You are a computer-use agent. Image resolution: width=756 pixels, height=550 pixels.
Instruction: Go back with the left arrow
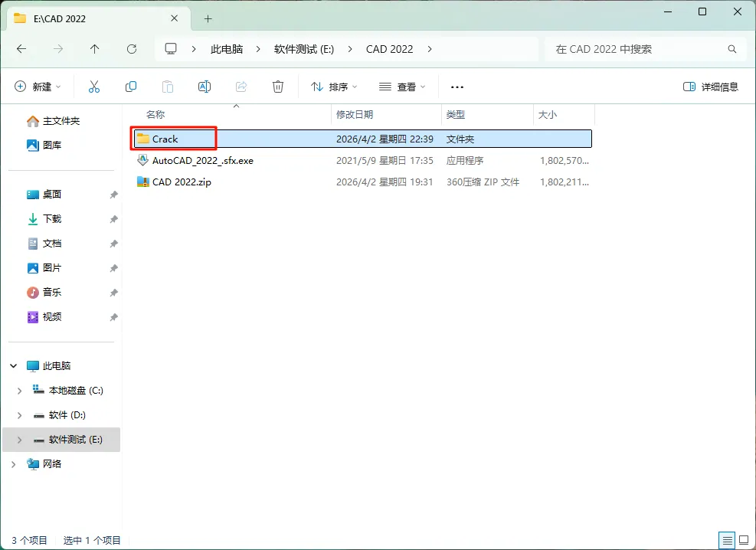pyautogui.click(x=21, y=49)
